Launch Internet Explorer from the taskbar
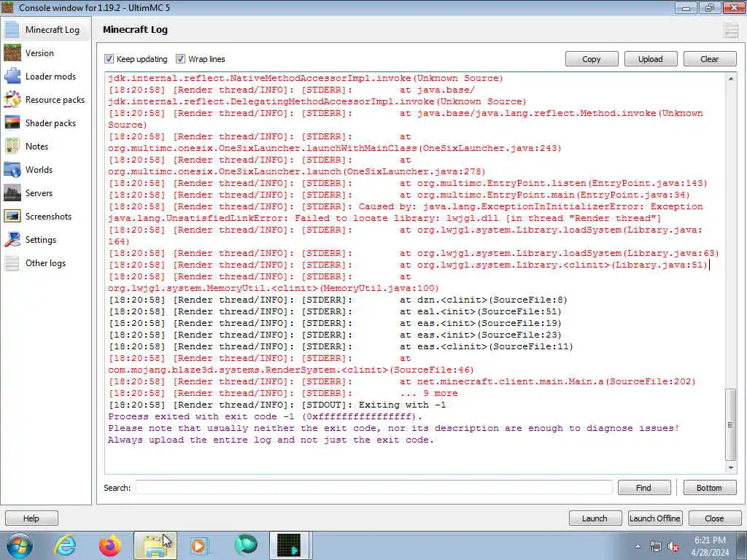The image size is (747, 560). coord(65,545)
